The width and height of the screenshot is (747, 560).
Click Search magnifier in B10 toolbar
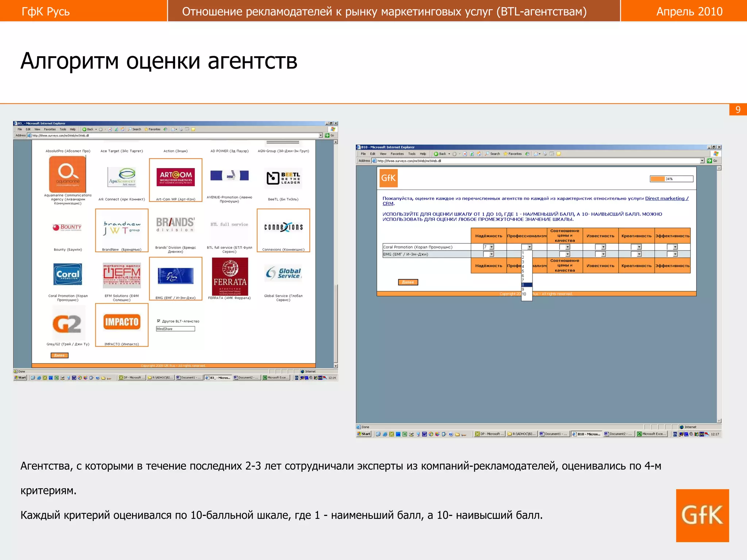(x=487, y=154)
